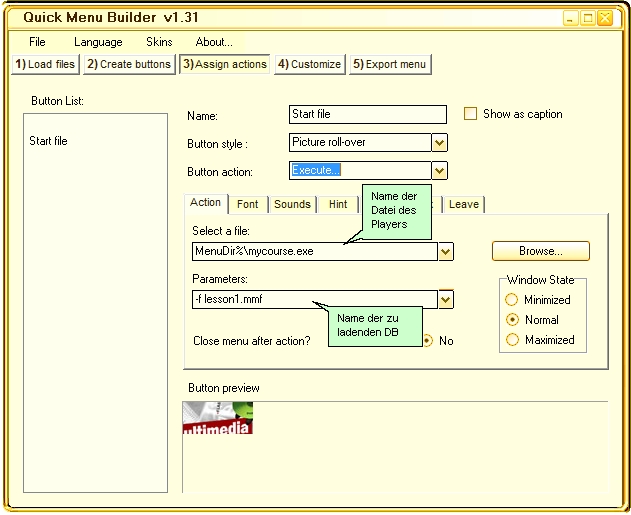This screenshot has width=631, height=515.
Task: Click the Name text field
Action: click(x=367, y=115)
